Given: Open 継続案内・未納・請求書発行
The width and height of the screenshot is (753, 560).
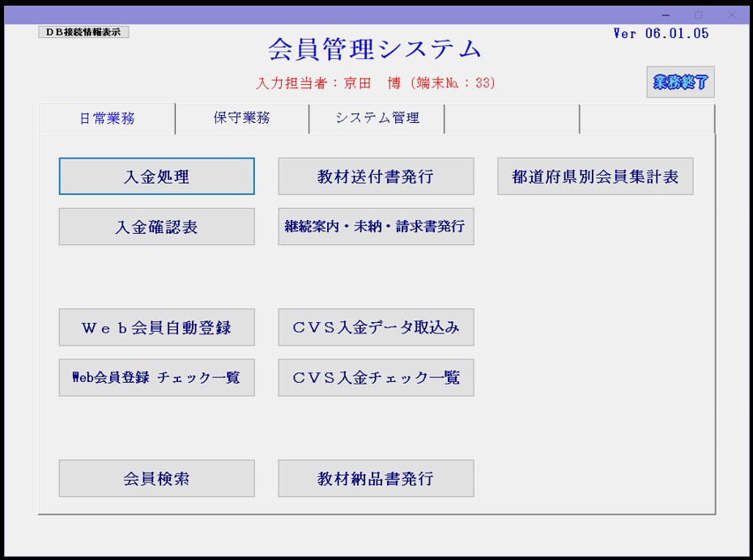Looking at the screenshot, I should pos(376,227).
